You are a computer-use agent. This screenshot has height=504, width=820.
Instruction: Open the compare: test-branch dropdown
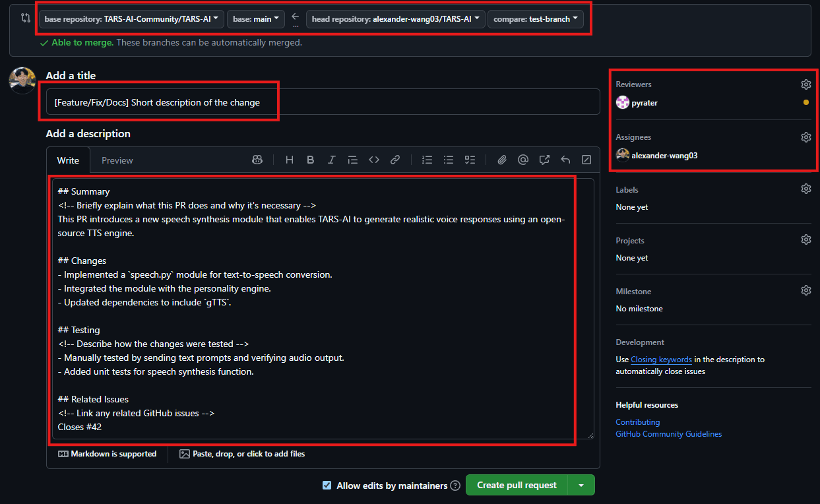click(x=535, y=19)
